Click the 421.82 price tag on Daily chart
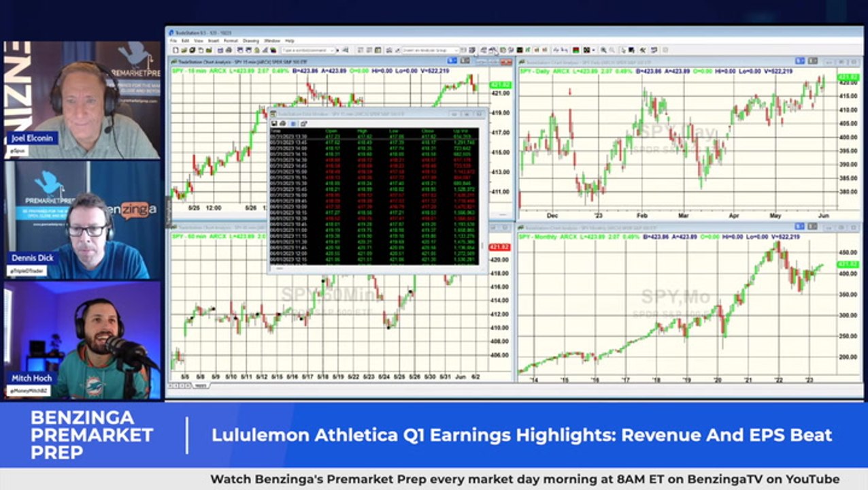This screenshot has width=868, height=490. pyautogui.click(x=848, y=78)
